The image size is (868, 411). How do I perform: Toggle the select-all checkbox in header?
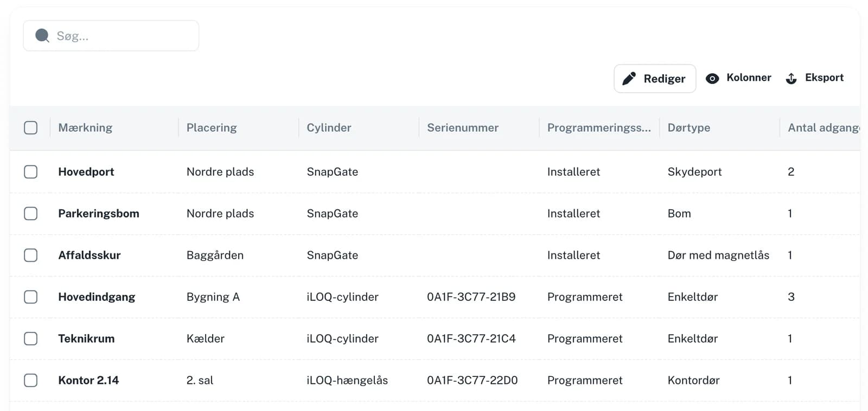point(31,128)
